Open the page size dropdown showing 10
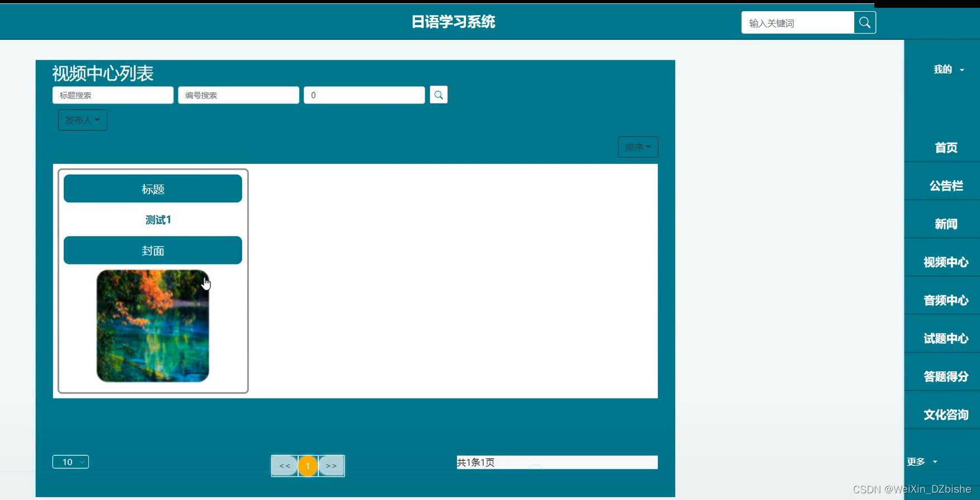This screenshot has width=980, height=500. 70,462
